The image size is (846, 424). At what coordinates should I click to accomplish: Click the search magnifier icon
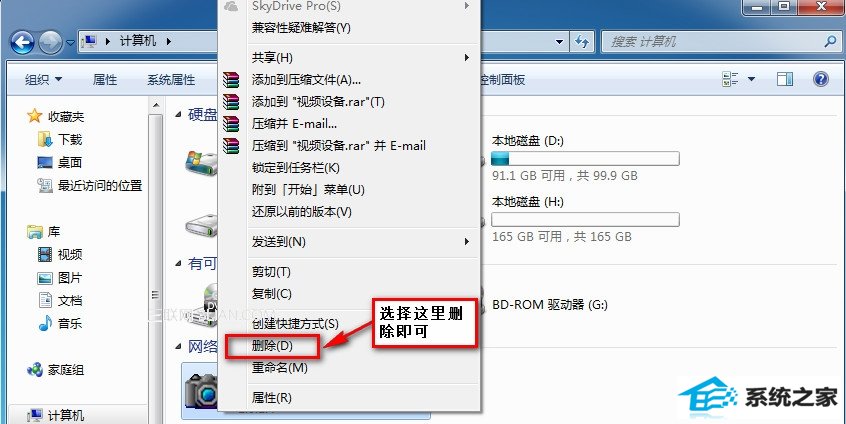click(x=830, y=42)
